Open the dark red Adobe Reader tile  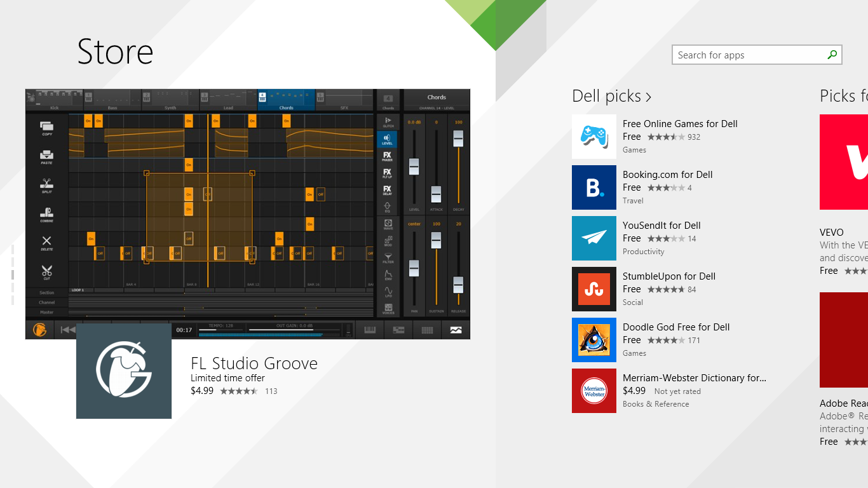[x=844, y=340]
